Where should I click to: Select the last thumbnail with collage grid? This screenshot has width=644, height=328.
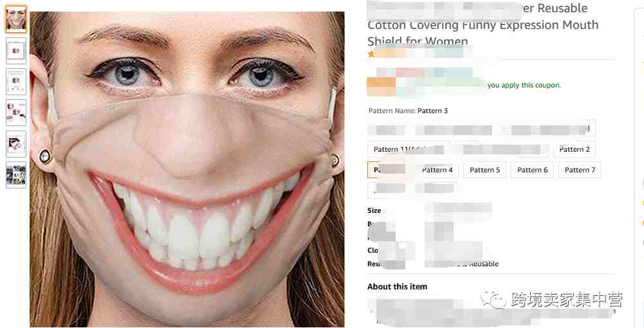(x=16, y=175)
